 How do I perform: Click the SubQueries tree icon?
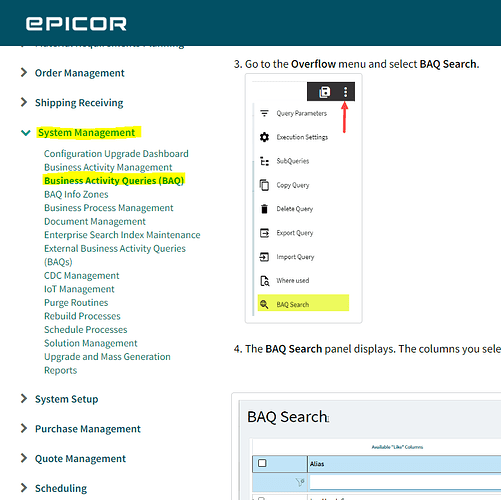(264, 161)
